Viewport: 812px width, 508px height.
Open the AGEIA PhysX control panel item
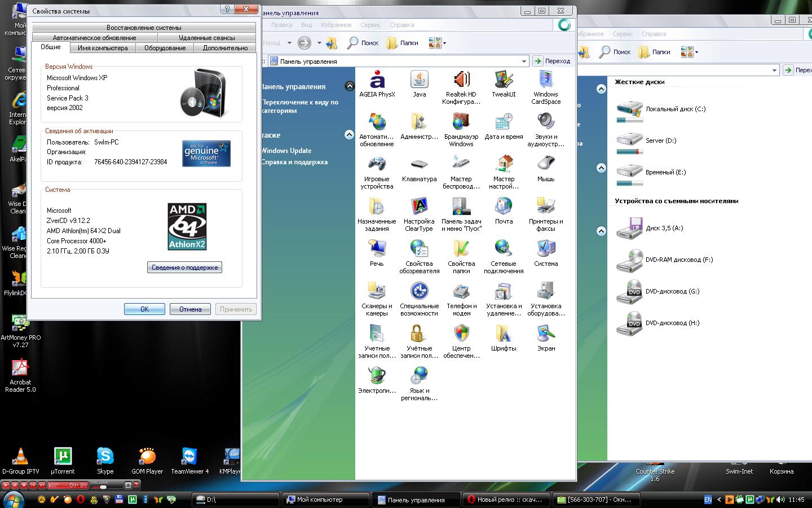pyautogui.click(x=377, y=81)
